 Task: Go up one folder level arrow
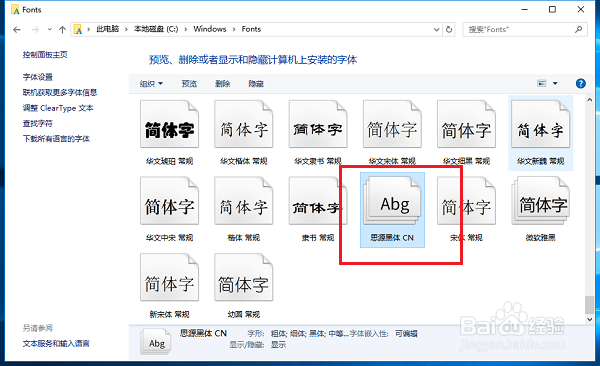(62, 29)
